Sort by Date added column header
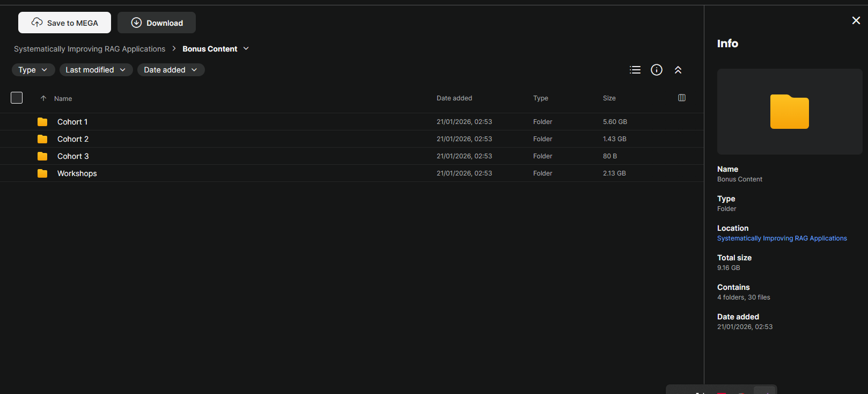 [x=454, y=98]
